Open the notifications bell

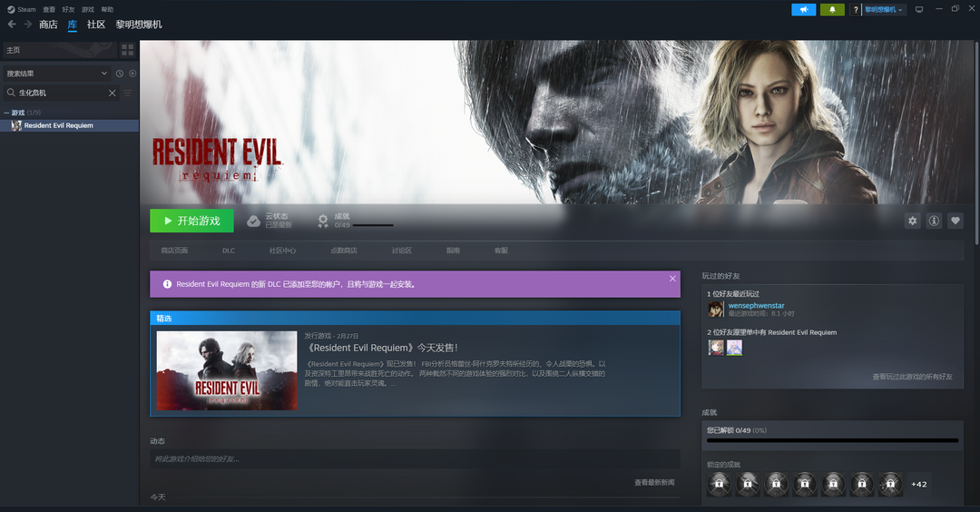(832, 9)
